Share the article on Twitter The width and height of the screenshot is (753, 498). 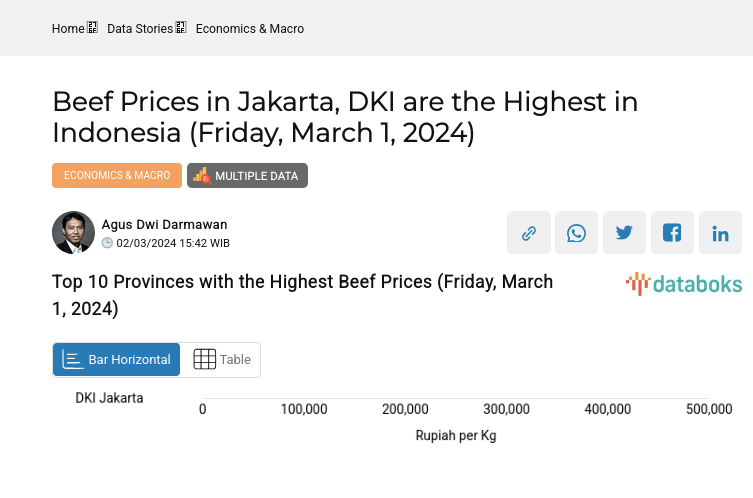[x=625, y=233]
